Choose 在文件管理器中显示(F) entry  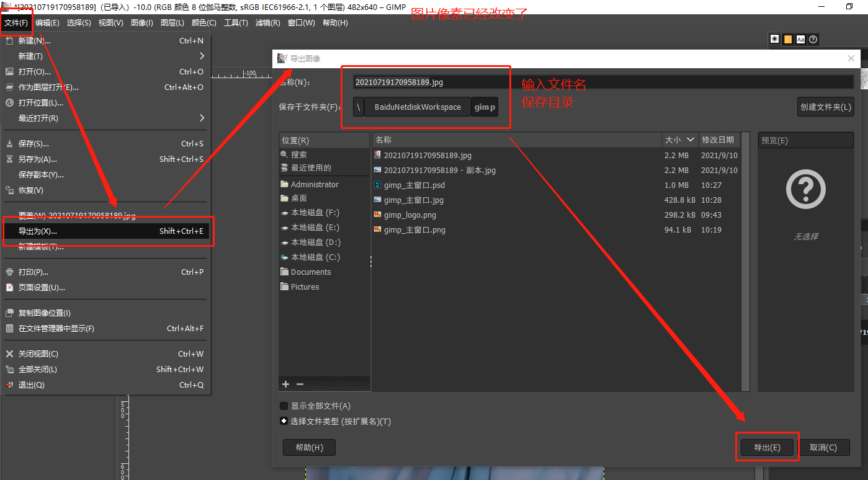(x=107, y=329)
